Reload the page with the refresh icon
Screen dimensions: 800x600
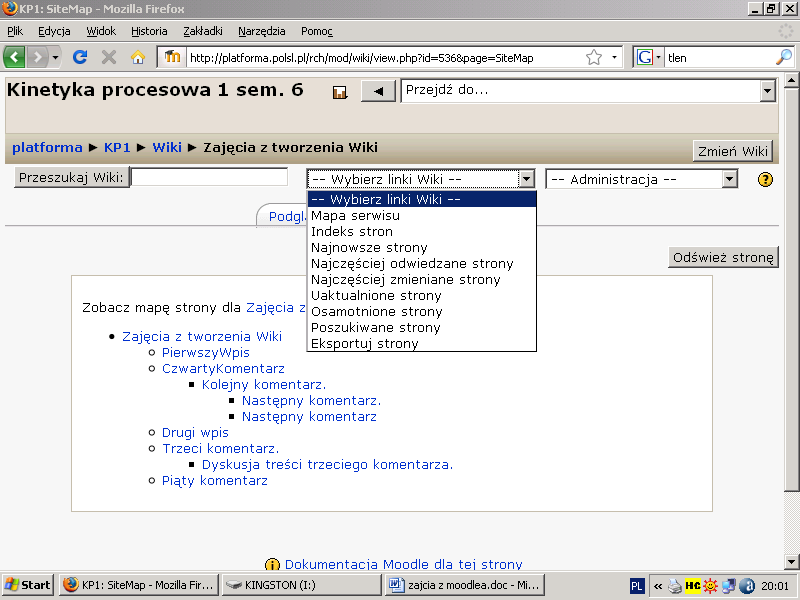tap(80, 57)
